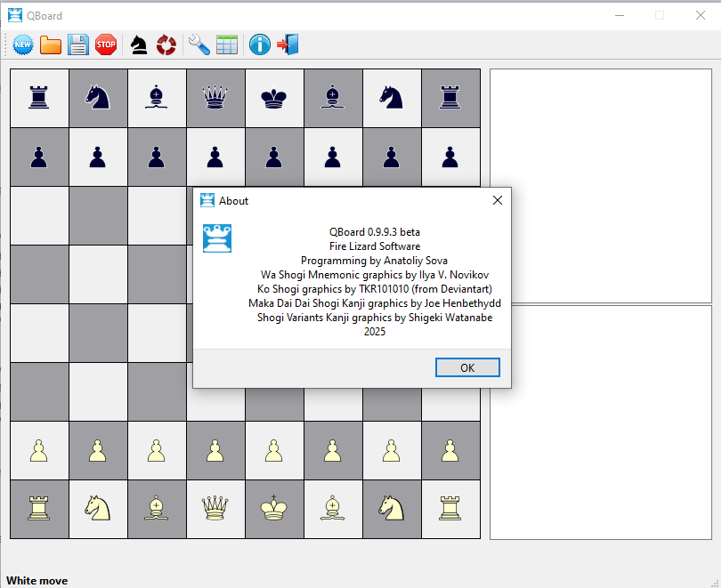Select the white knight next to the light-square rook
The image size is (722, 588).
(x=392, y=508)
